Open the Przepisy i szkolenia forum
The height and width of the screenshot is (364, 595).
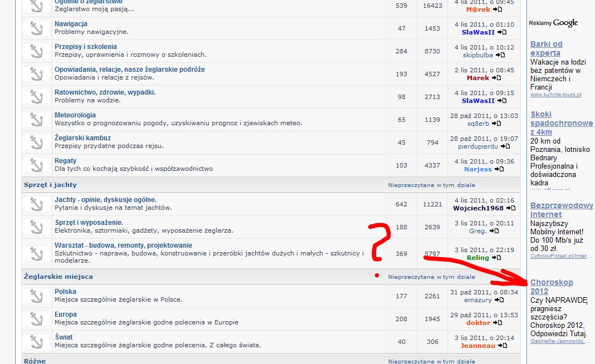[x=85, y=47]
